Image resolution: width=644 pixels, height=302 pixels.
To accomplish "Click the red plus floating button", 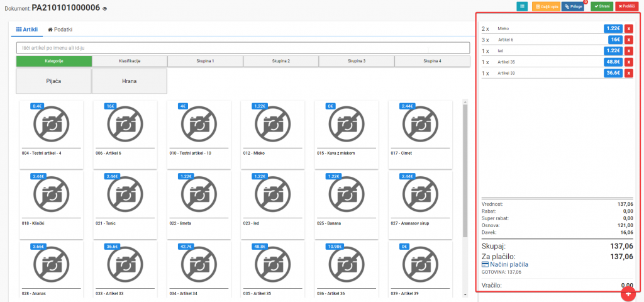I will pos(628,294).
